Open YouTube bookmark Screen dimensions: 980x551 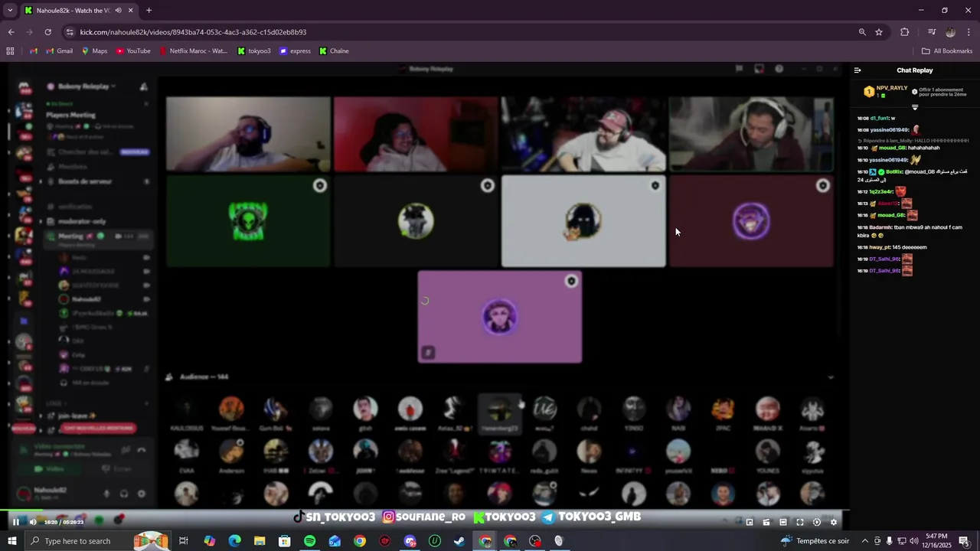pos(133,51)
